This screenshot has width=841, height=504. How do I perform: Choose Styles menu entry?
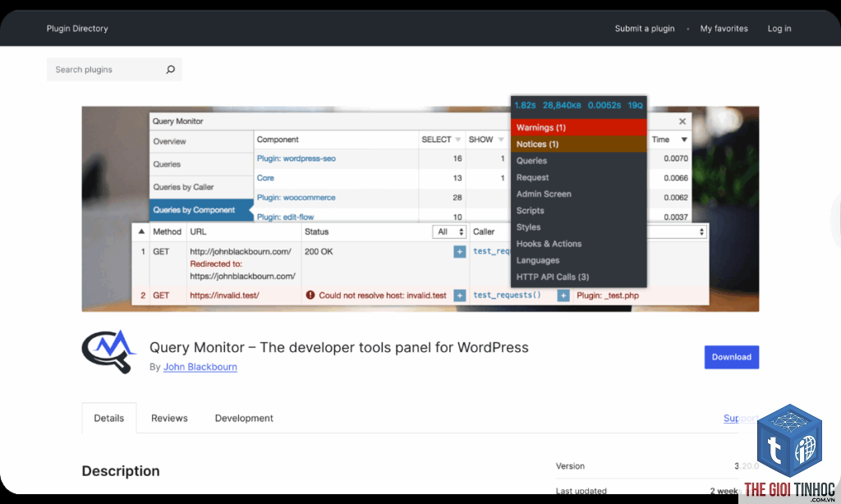pyautogui.click(x=579, y=227)
